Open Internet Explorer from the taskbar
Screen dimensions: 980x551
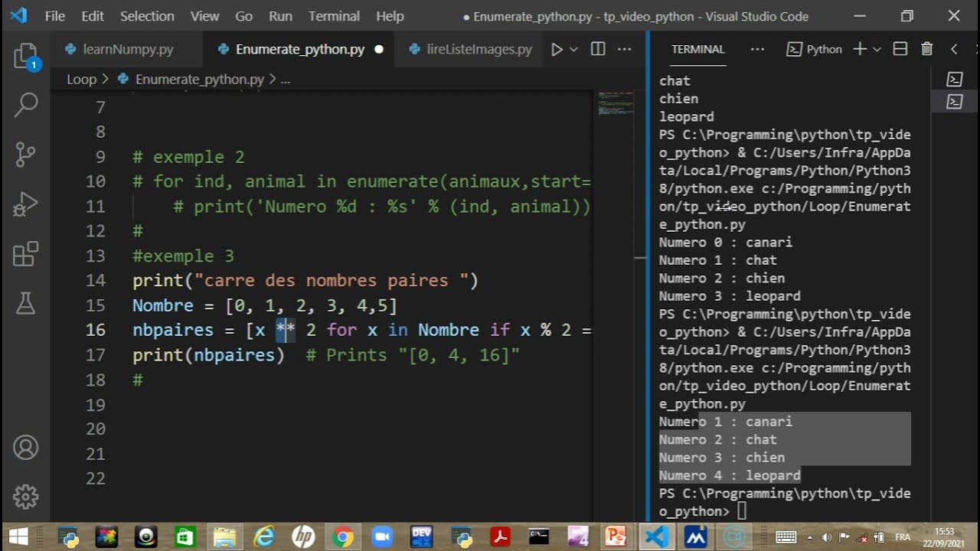click(x=264, y=537)
